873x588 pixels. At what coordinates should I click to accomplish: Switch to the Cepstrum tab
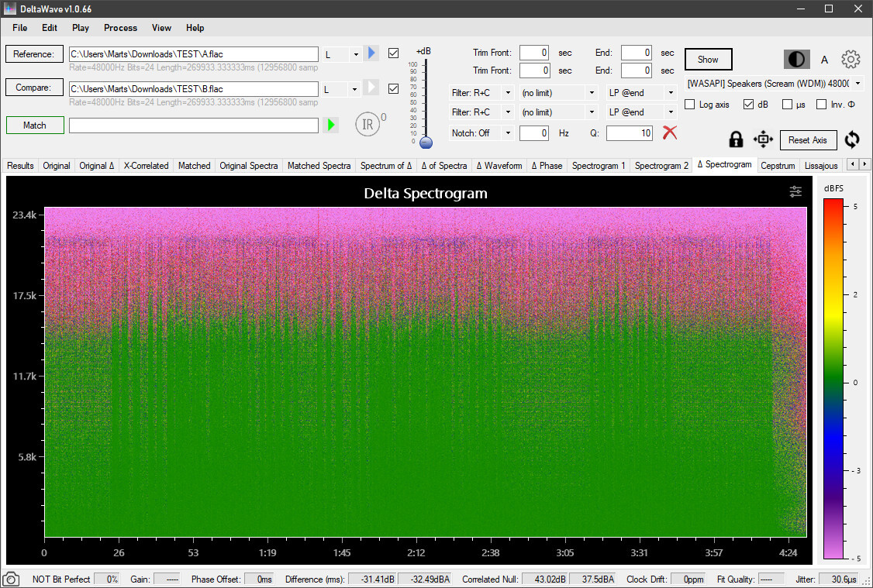pos(778,166)
